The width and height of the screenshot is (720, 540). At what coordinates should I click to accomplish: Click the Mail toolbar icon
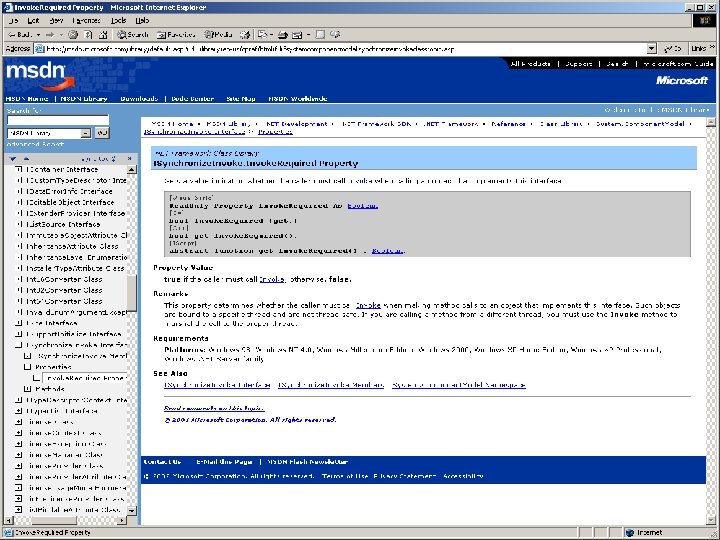tap(263, 34)
